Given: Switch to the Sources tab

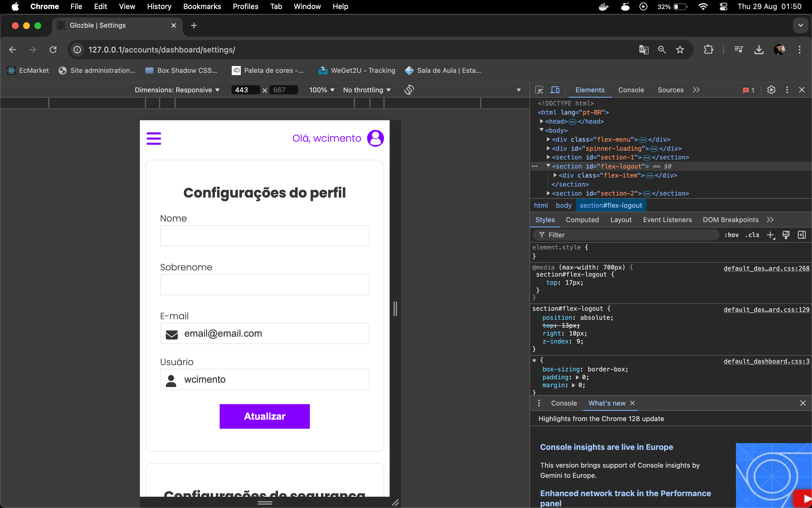Looking at the screenshot, I should [x=670, y=90].
